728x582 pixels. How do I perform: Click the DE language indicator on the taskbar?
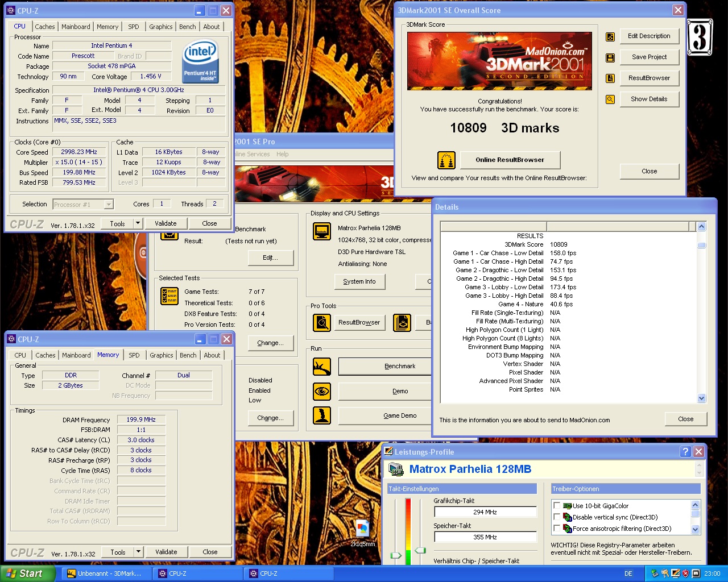coord(628,573)
